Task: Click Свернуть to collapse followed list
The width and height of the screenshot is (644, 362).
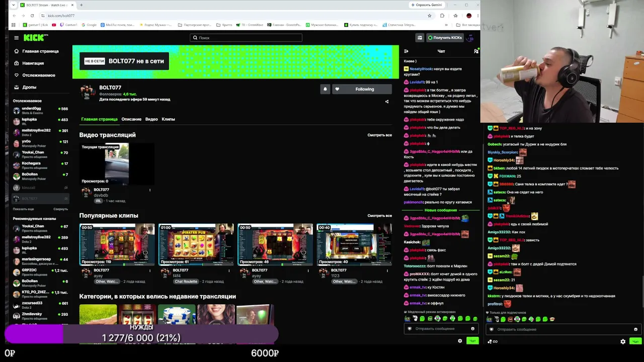Action: tap(60, 209)
